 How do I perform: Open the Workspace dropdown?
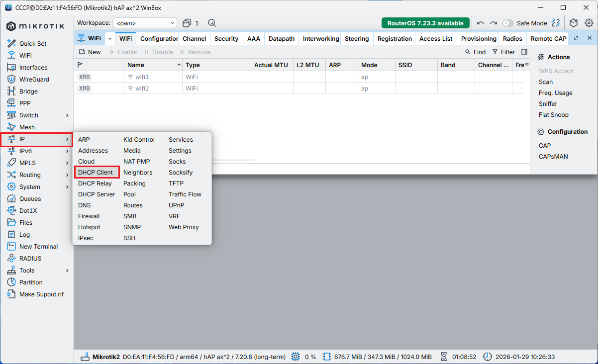point(145,23)
